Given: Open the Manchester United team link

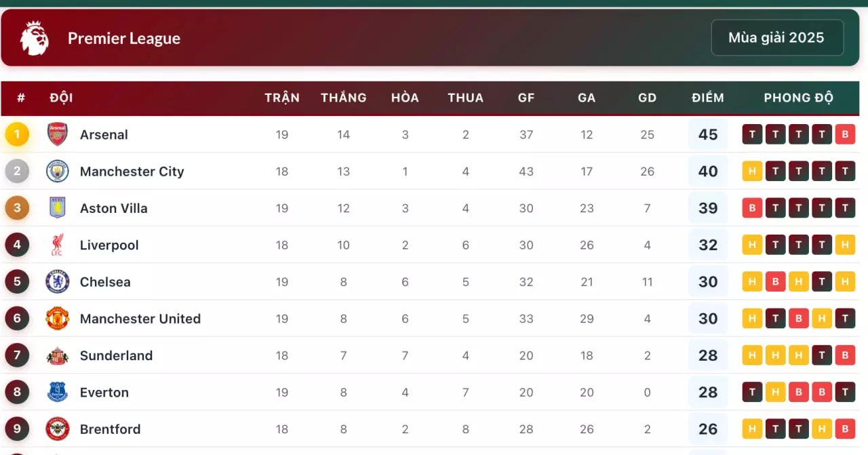Looking at the screenshot, I should pyautogui.click(x=140, y=319).
